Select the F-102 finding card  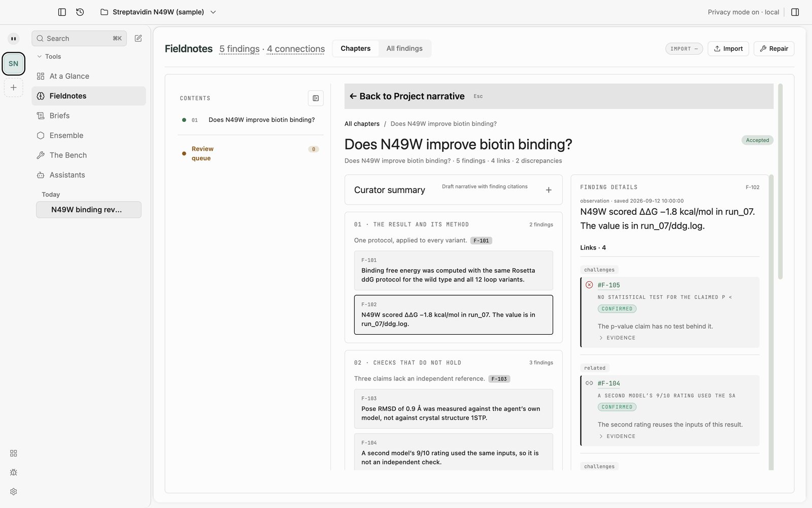coord(453,314)
